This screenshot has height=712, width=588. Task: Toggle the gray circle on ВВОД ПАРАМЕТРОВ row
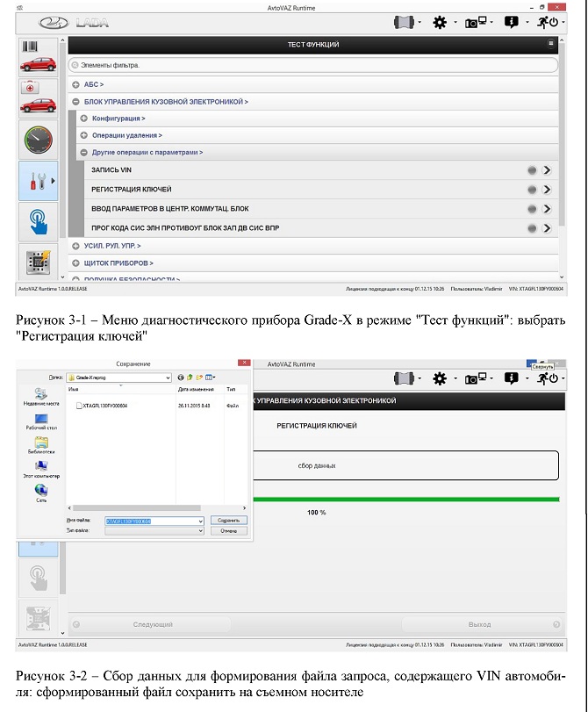532,209
